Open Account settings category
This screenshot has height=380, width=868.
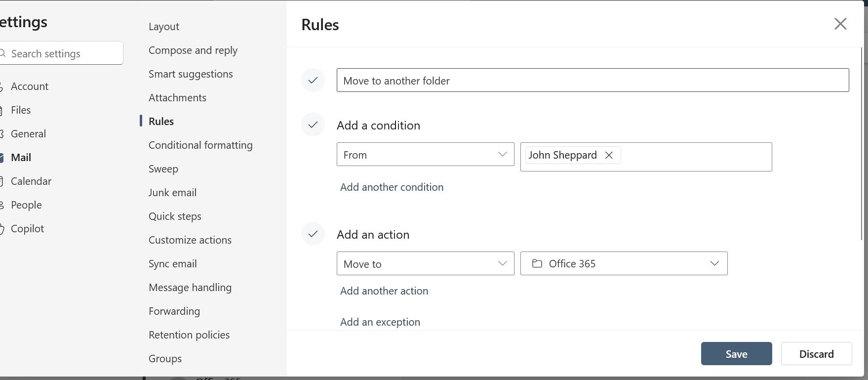click(x=30, y=86)
